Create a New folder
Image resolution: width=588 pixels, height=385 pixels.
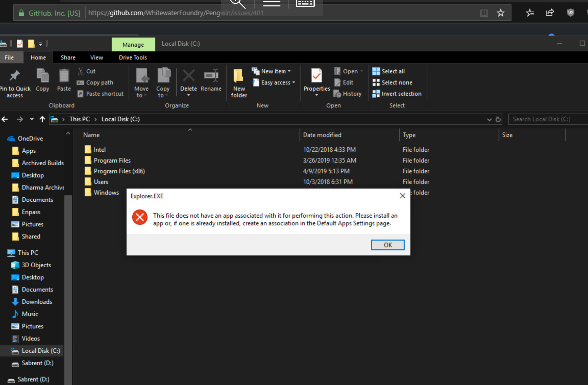[x=239, y=82]
